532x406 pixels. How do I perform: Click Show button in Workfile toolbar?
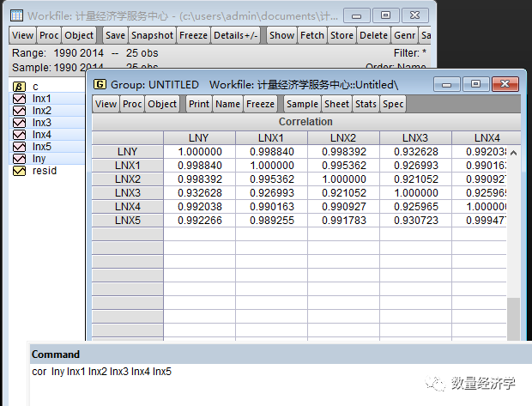281,35
